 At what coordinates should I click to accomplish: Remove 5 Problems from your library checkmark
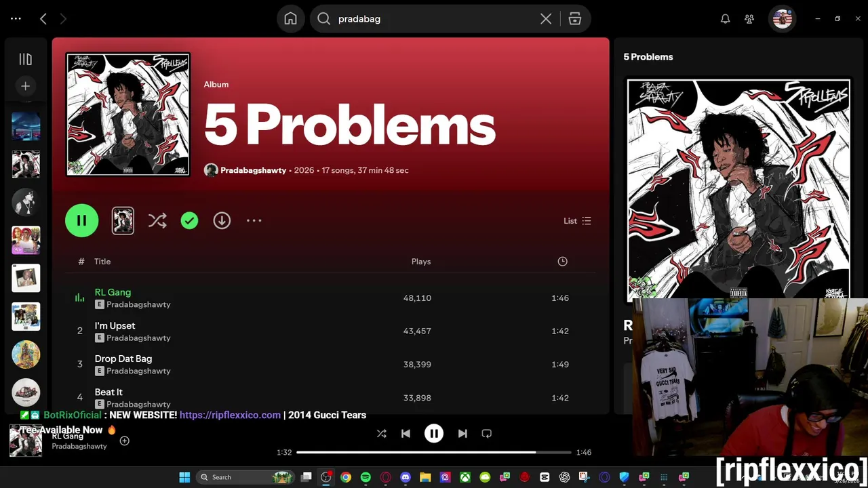pos(189,220)
